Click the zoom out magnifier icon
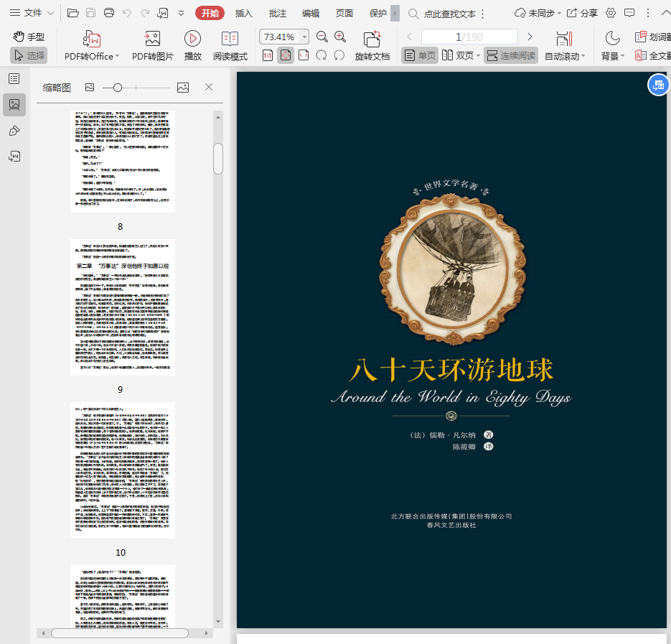 (322, 37)
